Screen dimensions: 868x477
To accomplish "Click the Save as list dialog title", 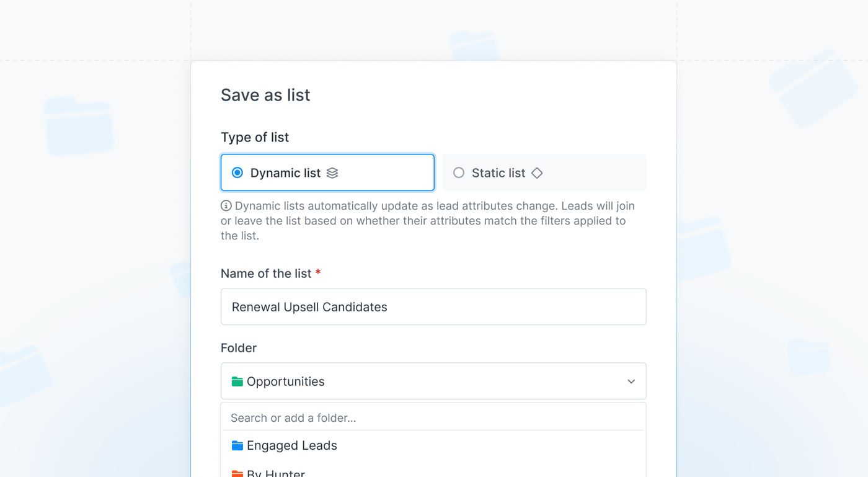I will click(265, 95).
